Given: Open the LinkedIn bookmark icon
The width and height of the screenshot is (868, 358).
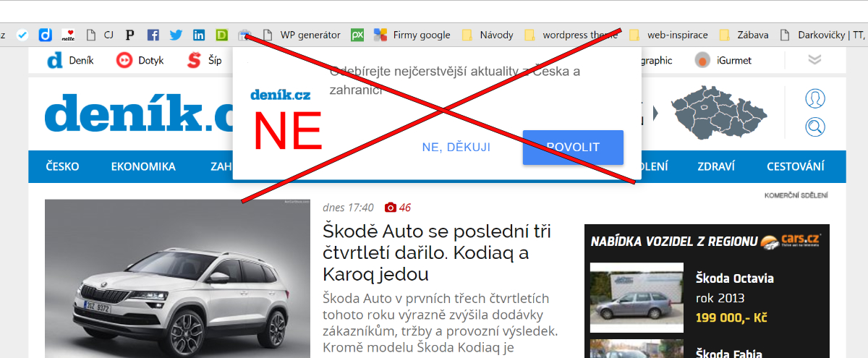Looking at the screenshot, I should [199, 35].
